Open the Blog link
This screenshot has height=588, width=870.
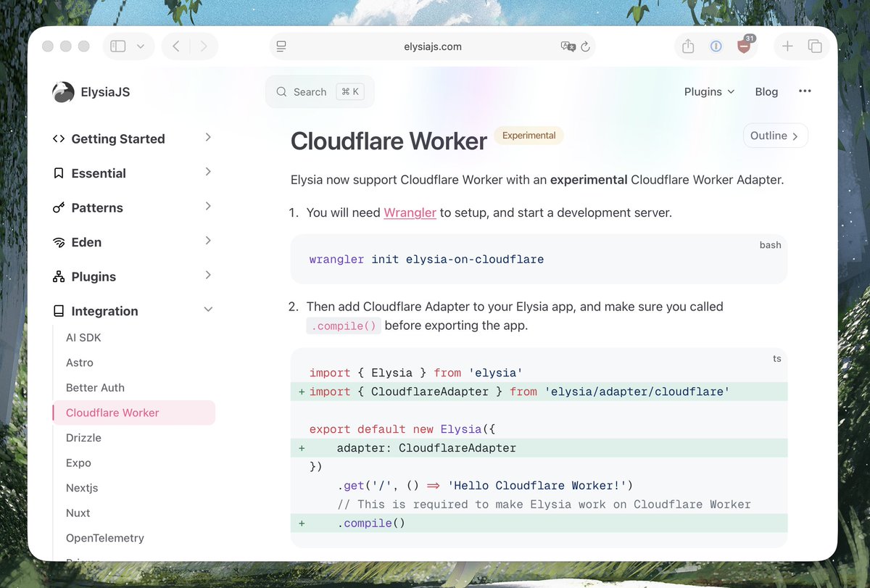pos(766,92)
